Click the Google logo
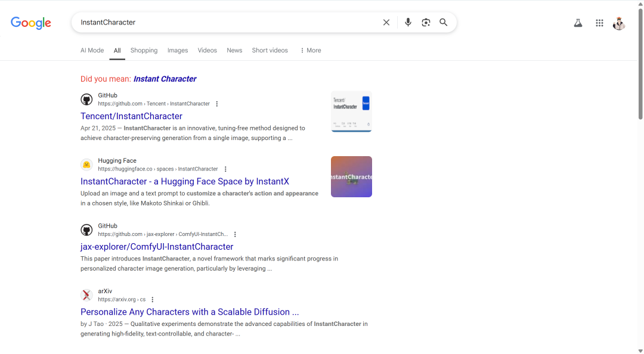Screen dimensions: 644x354 tap(31, 23)
